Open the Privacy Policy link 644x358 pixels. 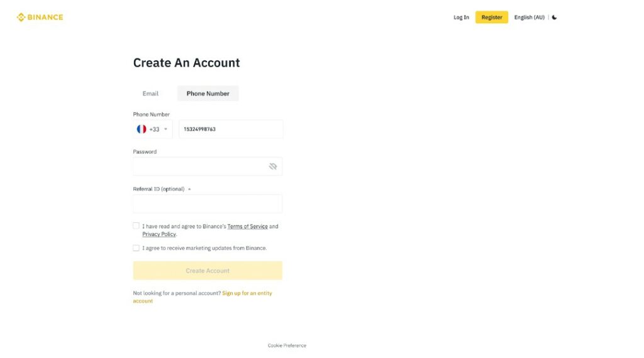[158, 234]
